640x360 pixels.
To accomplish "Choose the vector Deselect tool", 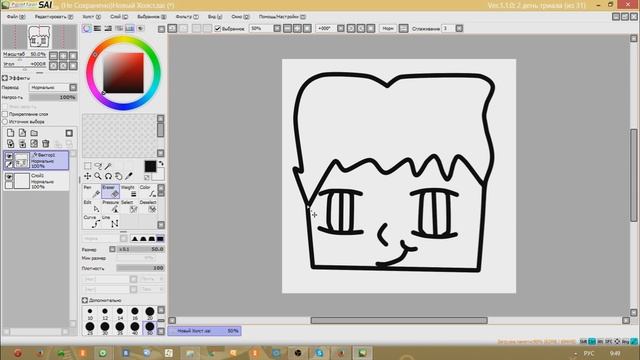I will 147,207.
